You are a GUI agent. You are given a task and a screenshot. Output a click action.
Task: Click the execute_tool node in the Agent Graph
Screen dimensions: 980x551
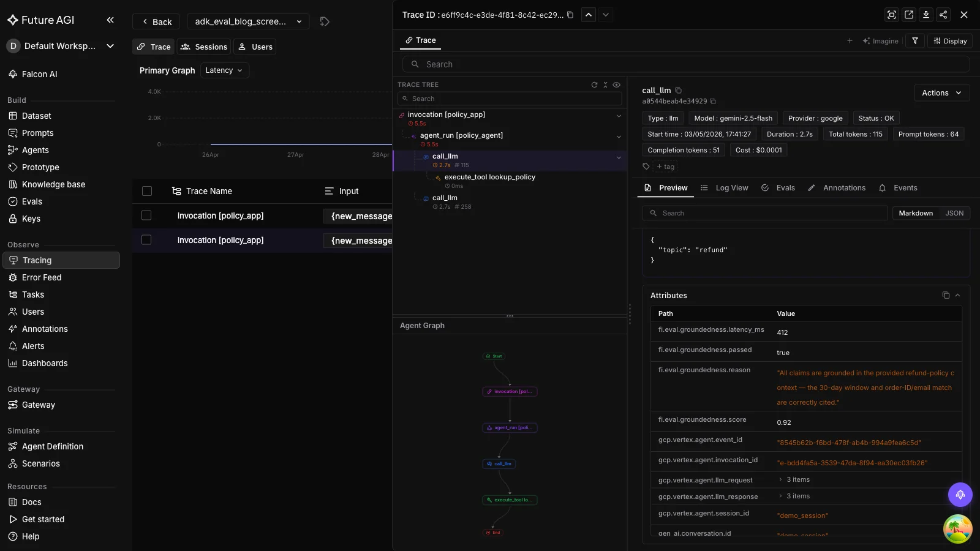click(510, 500)
